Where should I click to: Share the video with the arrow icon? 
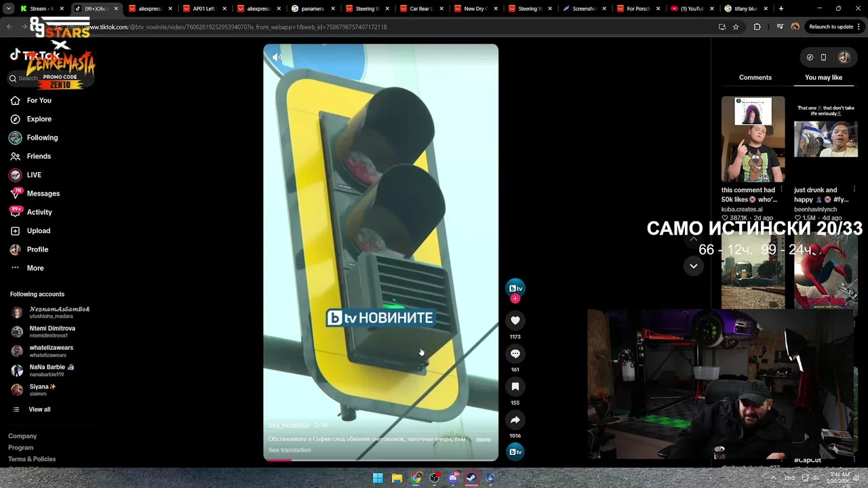515,420
